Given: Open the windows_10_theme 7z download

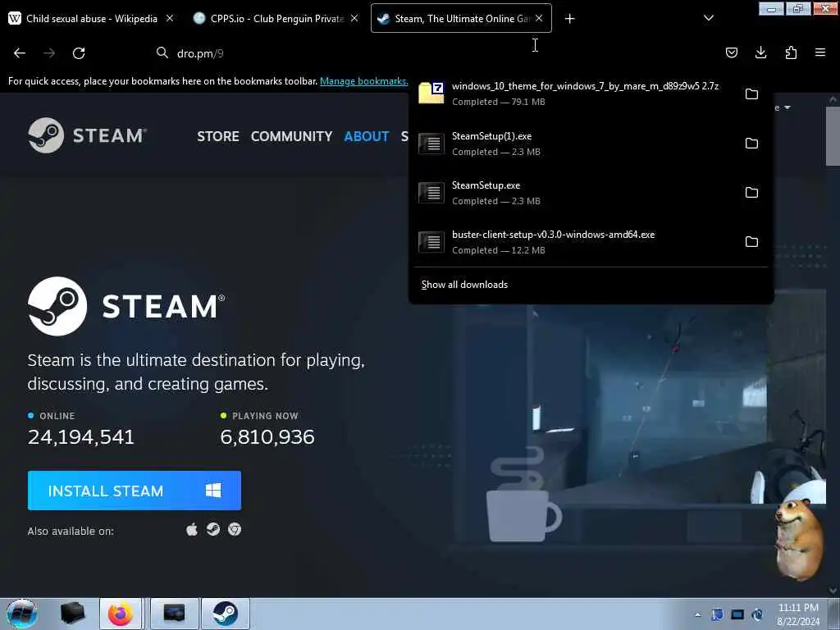Looking at the screenshot, I should tap(576, 94).
